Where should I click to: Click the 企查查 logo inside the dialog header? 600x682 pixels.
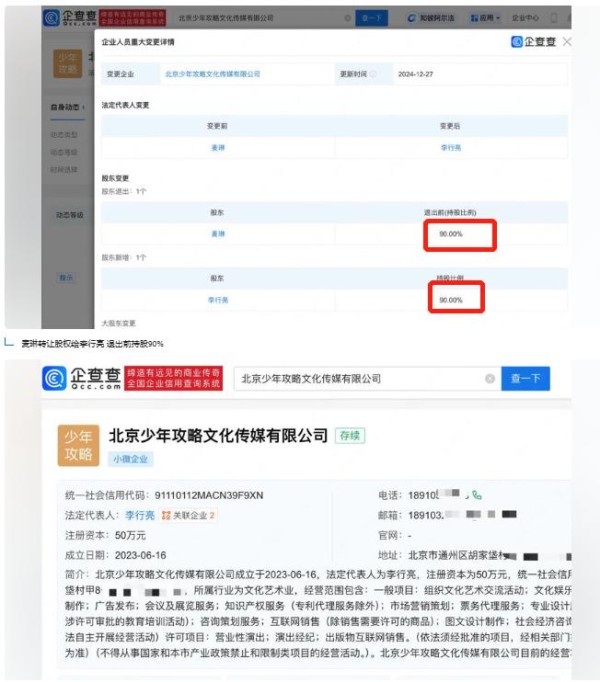[x=533, y=42]
